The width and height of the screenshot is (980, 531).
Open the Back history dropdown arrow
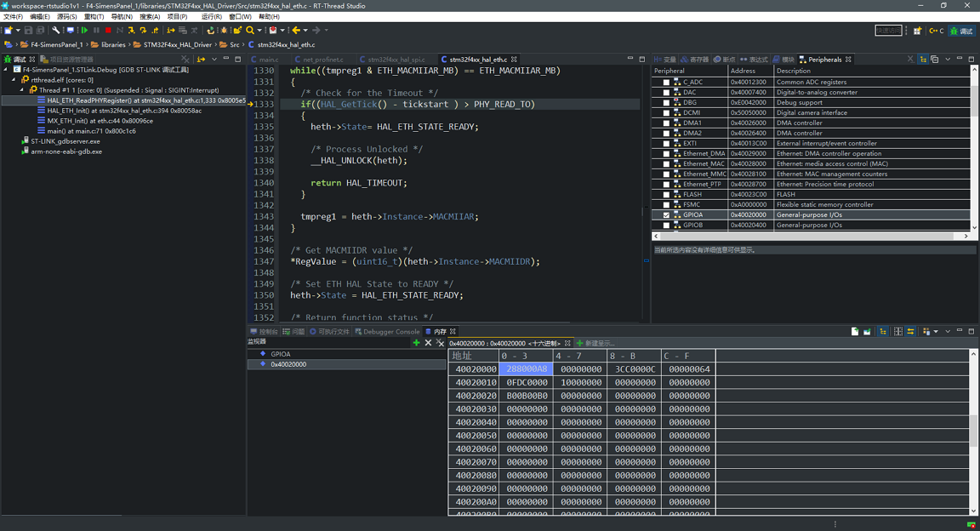coord(305,30)
